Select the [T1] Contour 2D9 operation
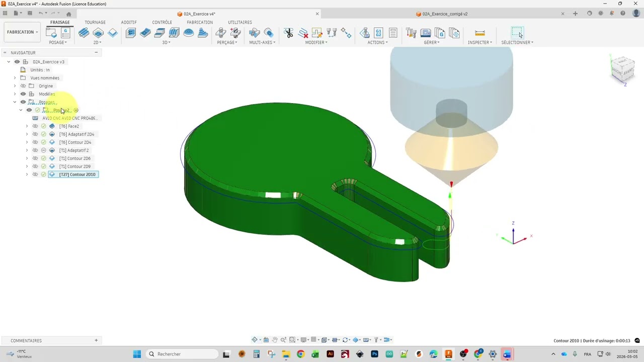The image size is (644, 362). tap(75, 166)
